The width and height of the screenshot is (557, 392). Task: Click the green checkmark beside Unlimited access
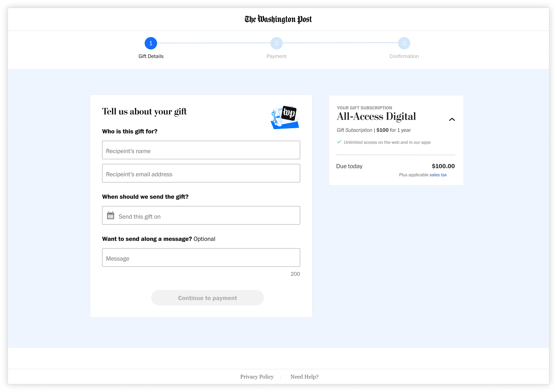coord(339,142)
